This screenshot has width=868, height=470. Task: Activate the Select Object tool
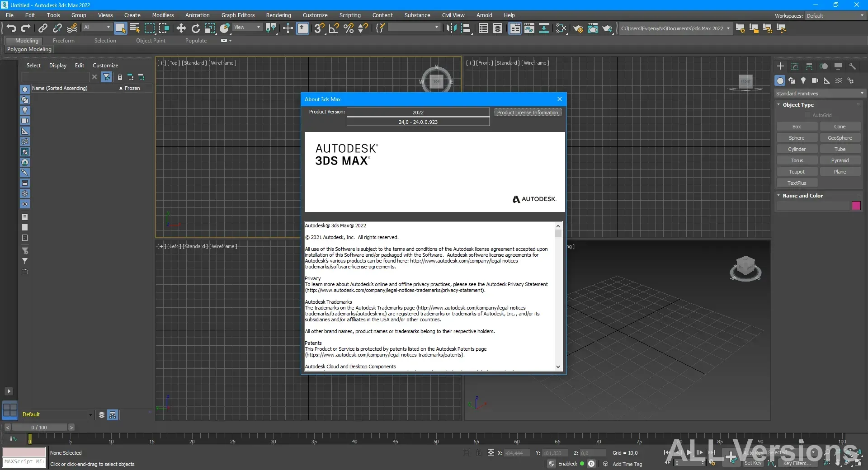120,28
